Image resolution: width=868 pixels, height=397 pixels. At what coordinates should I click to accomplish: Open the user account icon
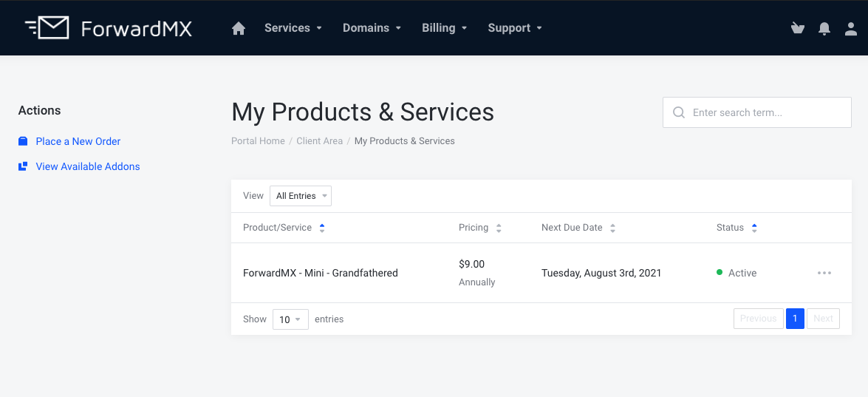coord(851,28)
